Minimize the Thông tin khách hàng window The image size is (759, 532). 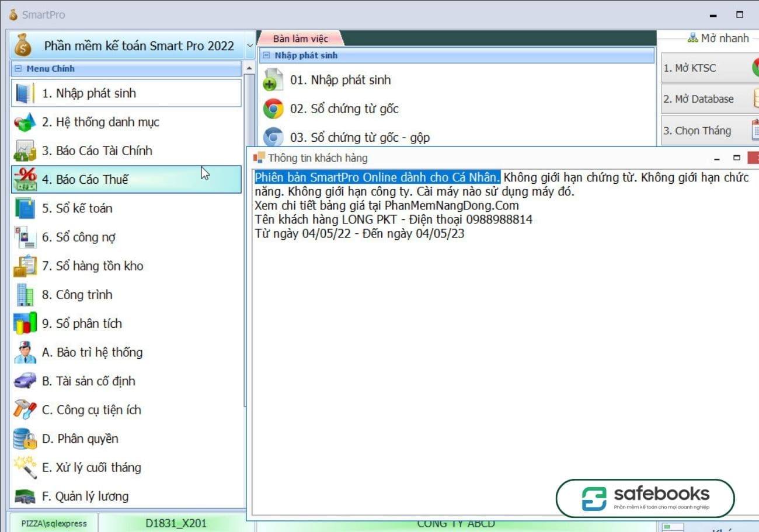click(x=718, y=158)
